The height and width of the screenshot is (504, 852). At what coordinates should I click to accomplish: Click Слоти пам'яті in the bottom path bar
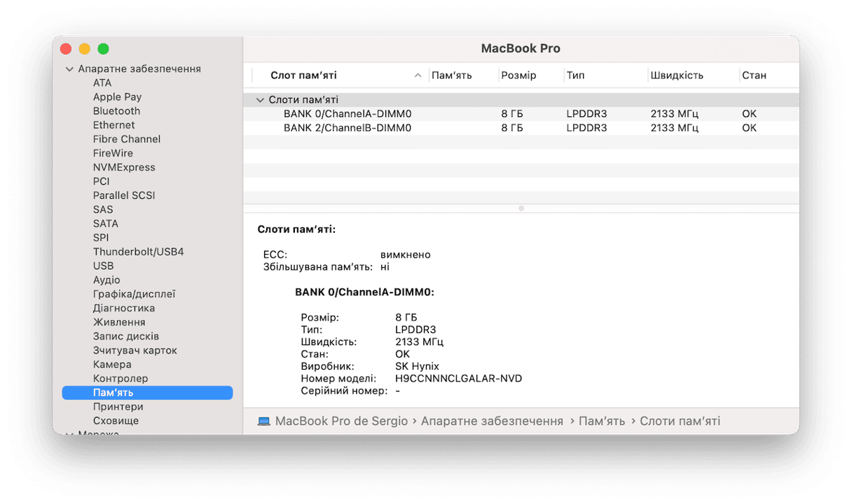tap(680, 421)
